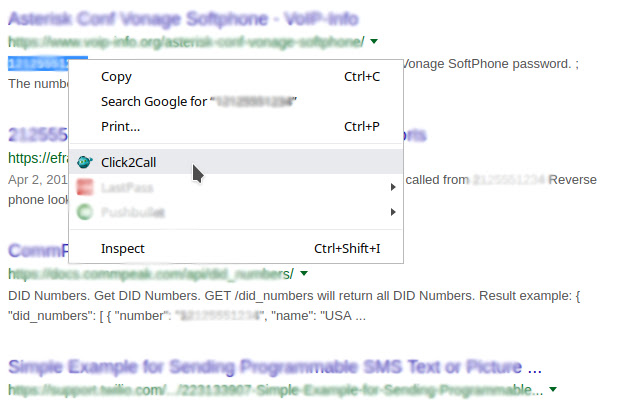
Task: Open dropdown arrow beside support.twilio.com URL
Action: click(552, 388)
